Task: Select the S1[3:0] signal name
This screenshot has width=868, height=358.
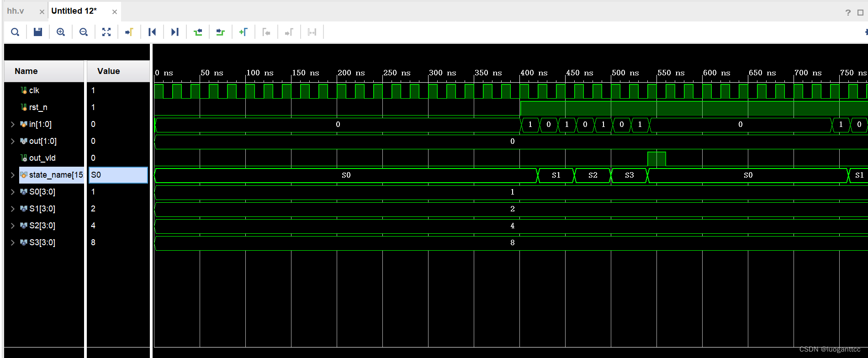Action: [42, 209]
